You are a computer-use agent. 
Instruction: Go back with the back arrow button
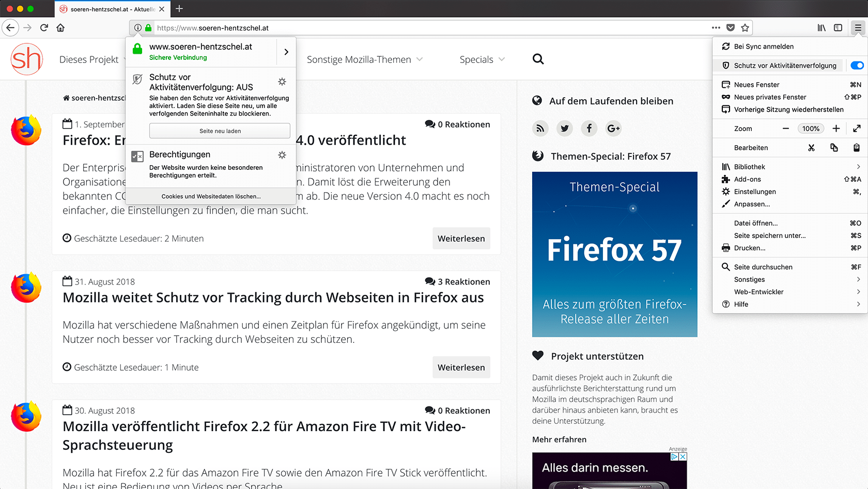(10, 28)
